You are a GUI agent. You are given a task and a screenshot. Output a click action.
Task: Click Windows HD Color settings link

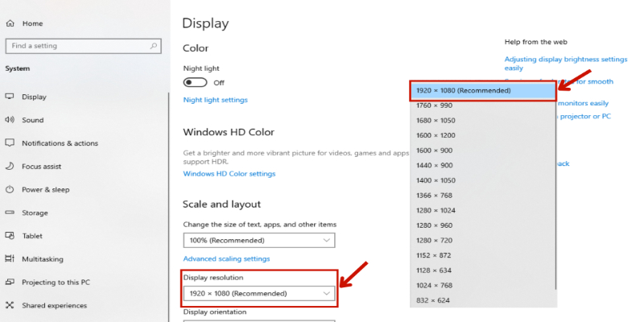click(x=229, y=174)
